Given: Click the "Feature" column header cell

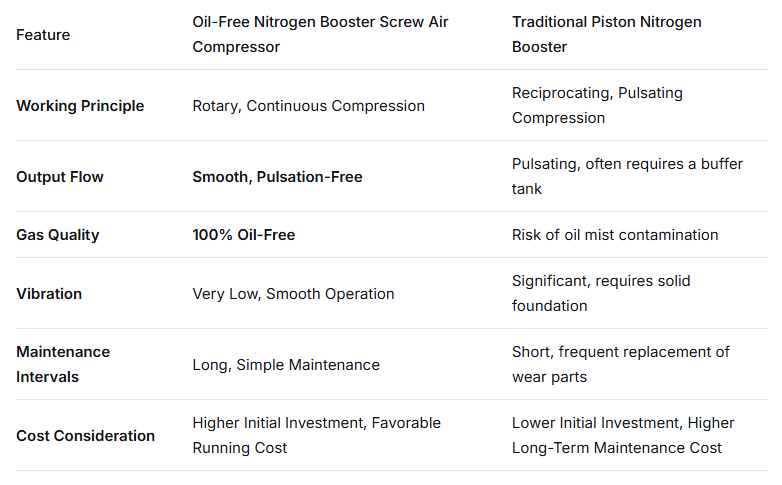Looking at the screenshot, I should pos(43,35).
